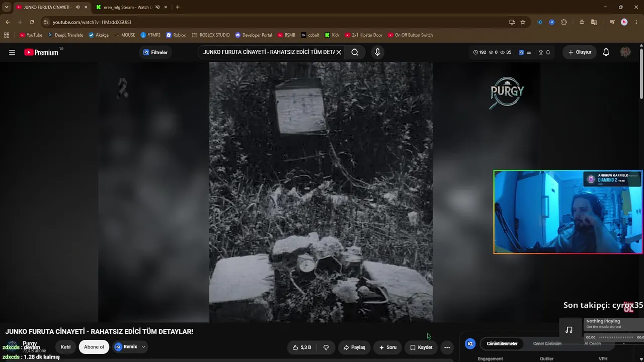Open the Akakçe bookmark
The height and width of the screenshot is (362, 644).
point(99,35)
